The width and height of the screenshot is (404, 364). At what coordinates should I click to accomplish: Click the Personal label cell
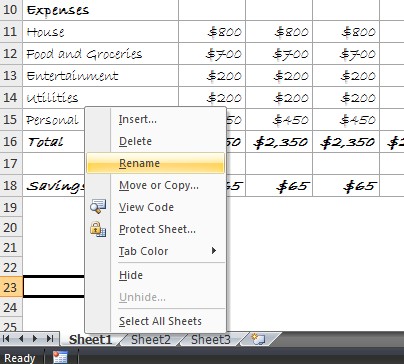54,119
